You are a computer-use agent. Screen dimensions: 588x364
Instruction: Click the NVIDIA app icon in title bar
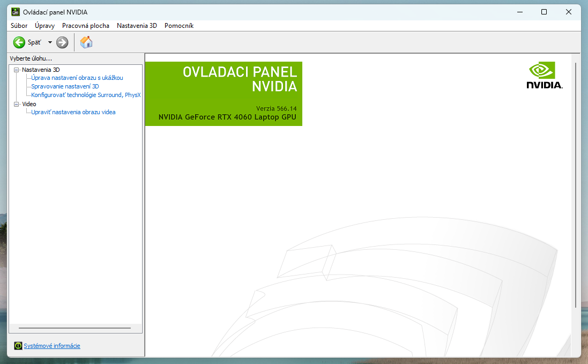pos(15,12)
